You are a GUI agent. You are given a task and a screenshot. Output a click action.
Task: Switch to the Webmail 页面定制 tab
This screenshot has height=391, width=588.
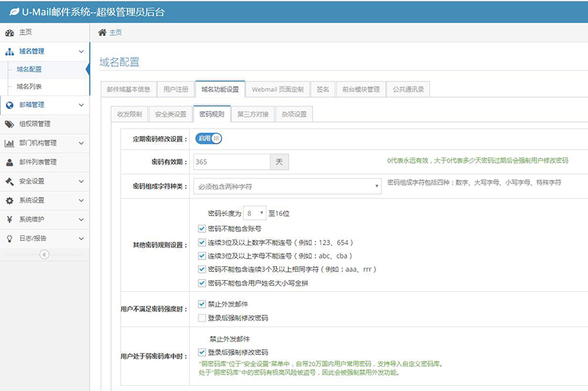pos(277,90)
